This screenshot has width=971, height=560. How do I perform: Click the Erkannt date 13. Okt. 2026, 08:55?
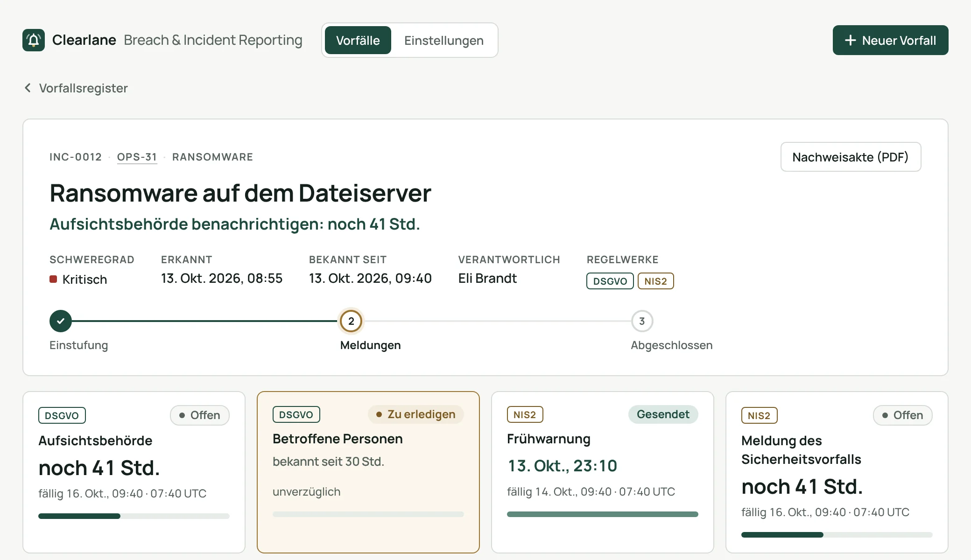[222, 278]
